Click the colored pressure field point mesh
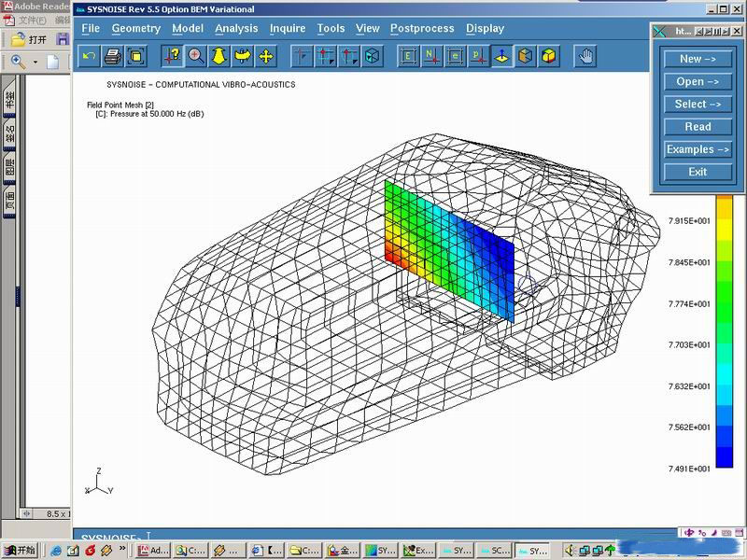Image resolution: width=747 pixels, height=560 pixels. tap(449, 251)
